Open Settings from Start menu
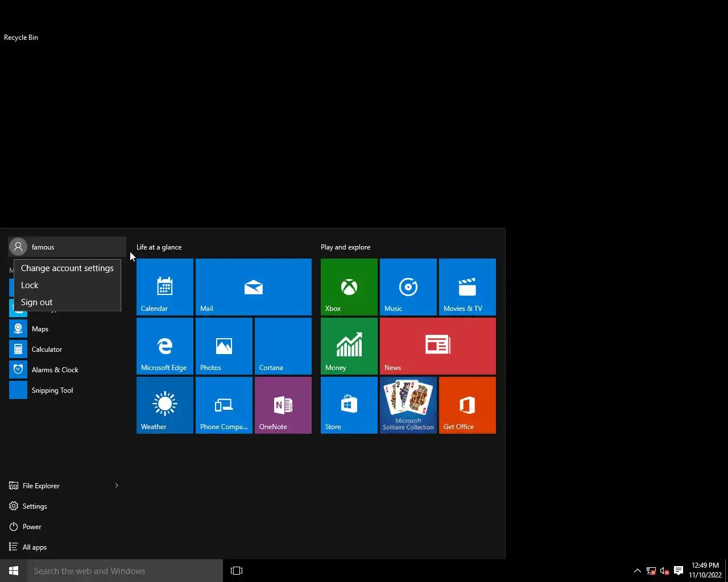 pyautogui.click(x=67, y=506)
